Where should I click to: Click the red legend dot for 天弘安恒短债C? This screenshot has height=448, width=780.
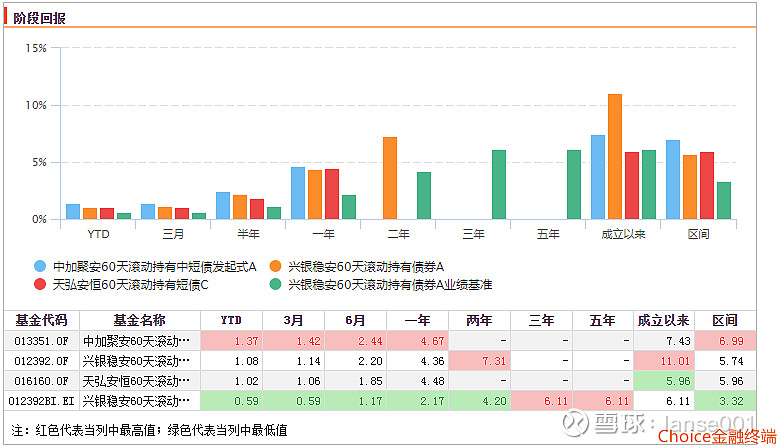(40, 284)
